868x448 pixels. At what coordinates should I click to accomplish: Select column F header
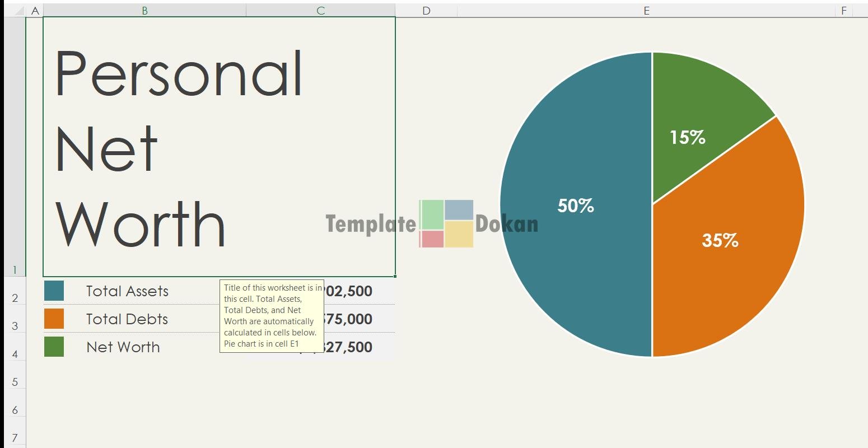pyautogui.click(x=843, y=11)
